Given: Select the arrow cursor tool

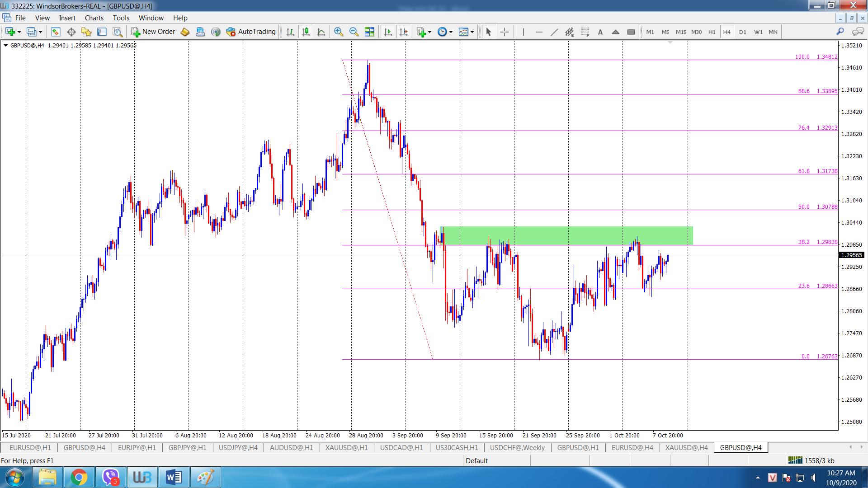Looking at the screenshot, I should point(488,32).
